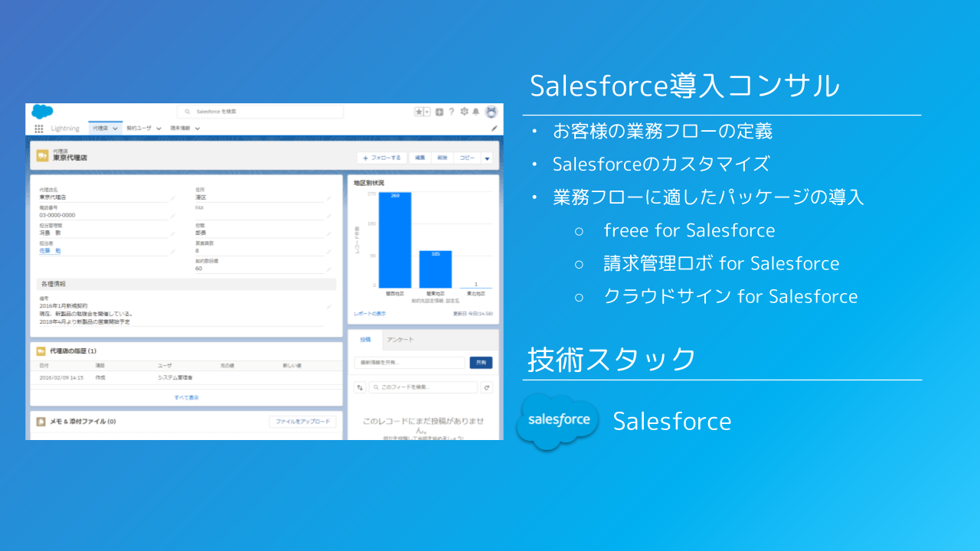This screenshot has height=551, width=980.
Task: Click the すべて表示 link
Action: [186, 397]
